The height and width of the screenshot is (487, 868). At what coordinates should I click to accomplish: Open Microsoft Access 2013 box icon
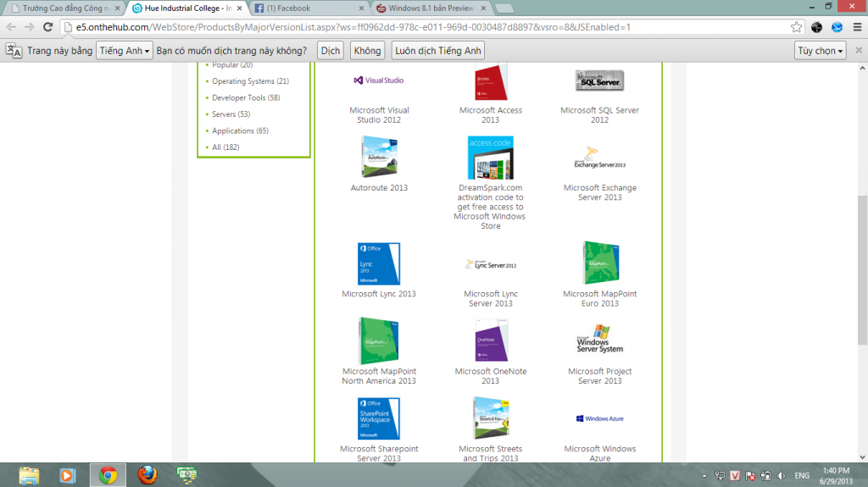(491, 81)
